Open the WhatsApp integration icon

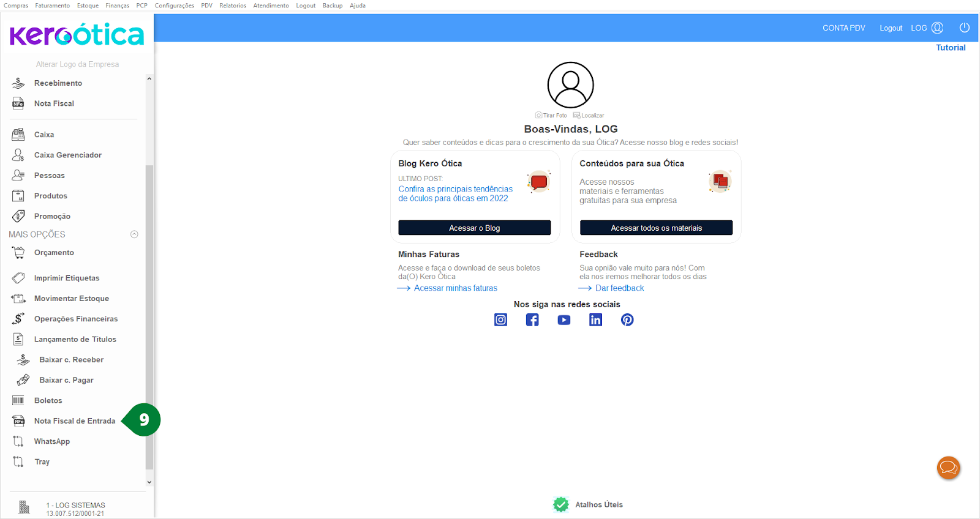(18, 441)
